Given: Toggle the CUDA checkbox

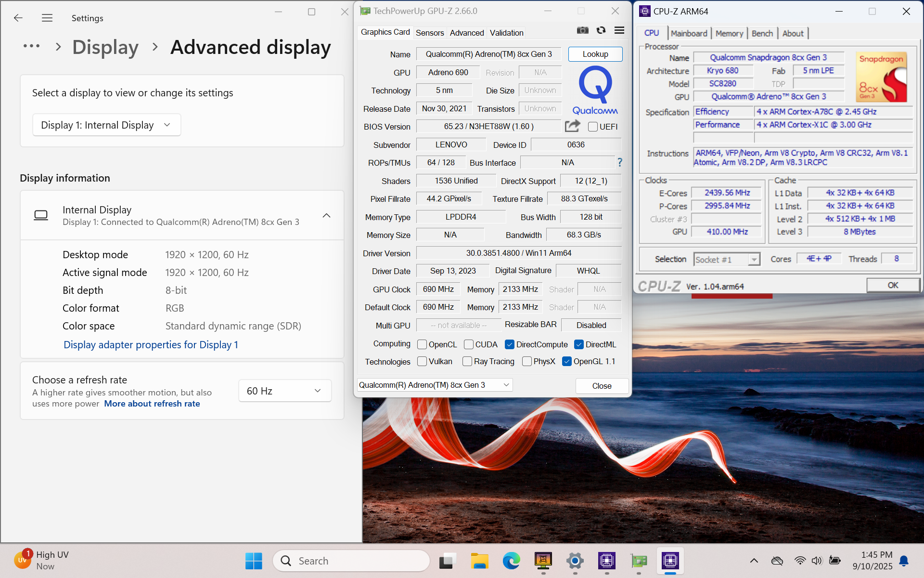Looking at the screenshot, I should 469,344.
